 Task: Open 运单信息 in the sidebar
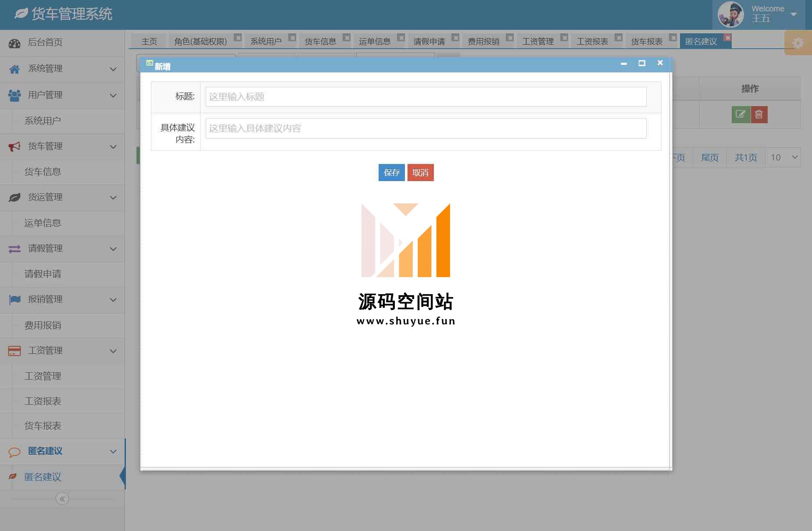43,223
